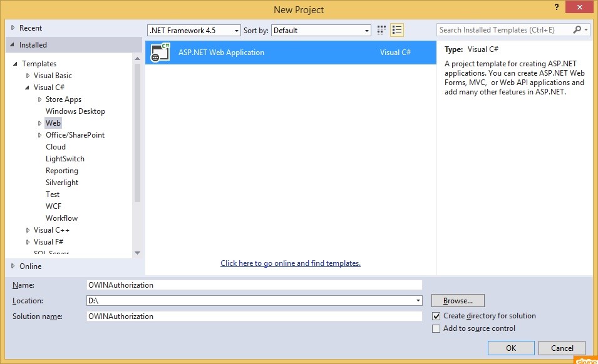The width and height of the screenshot is (598, 364).
Task: Select the Workflow category
Action: click(x=61, y=218)
